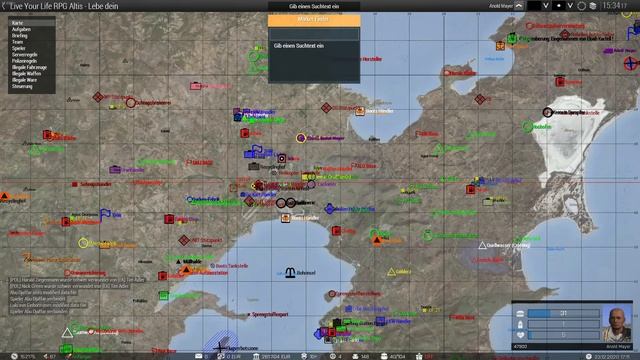
Task: Click the double black circle refinery marker
Action: (x=286, y=202)
